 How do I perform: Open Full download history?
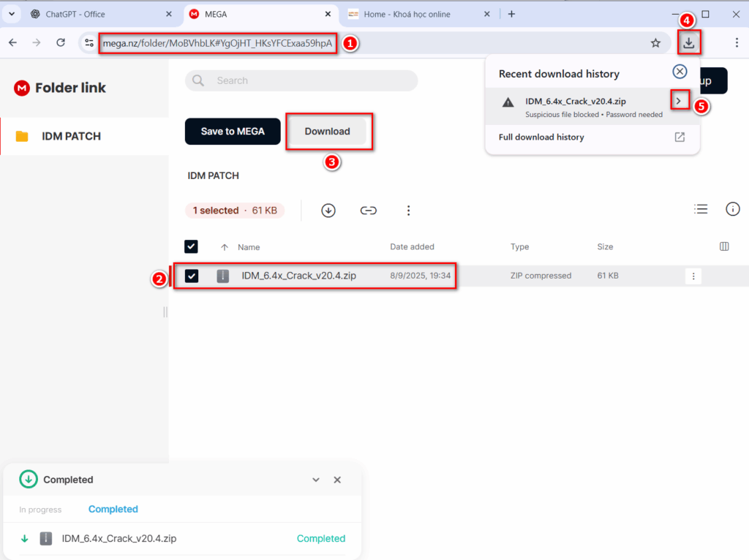click(541, 137)
